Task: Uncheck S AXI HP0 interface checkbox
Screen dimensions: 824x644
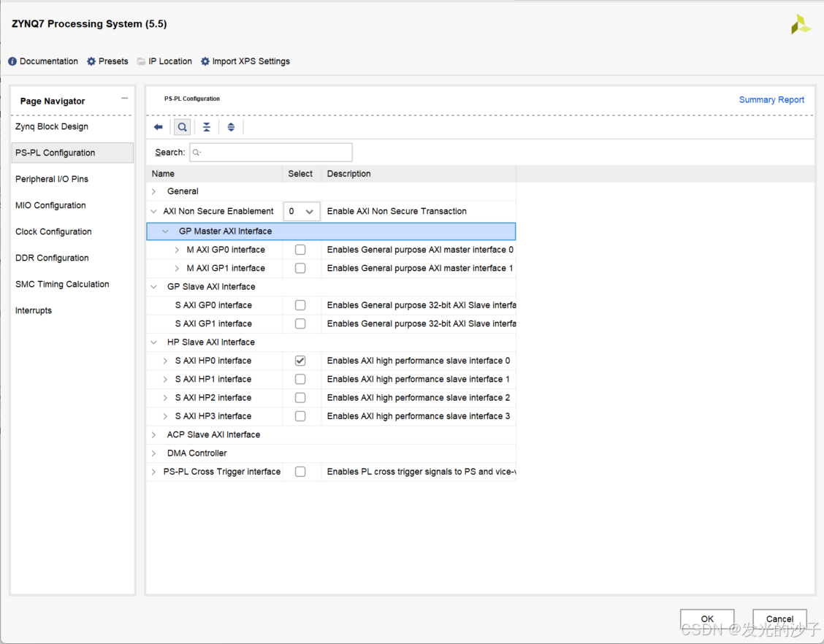Action: 300,361
